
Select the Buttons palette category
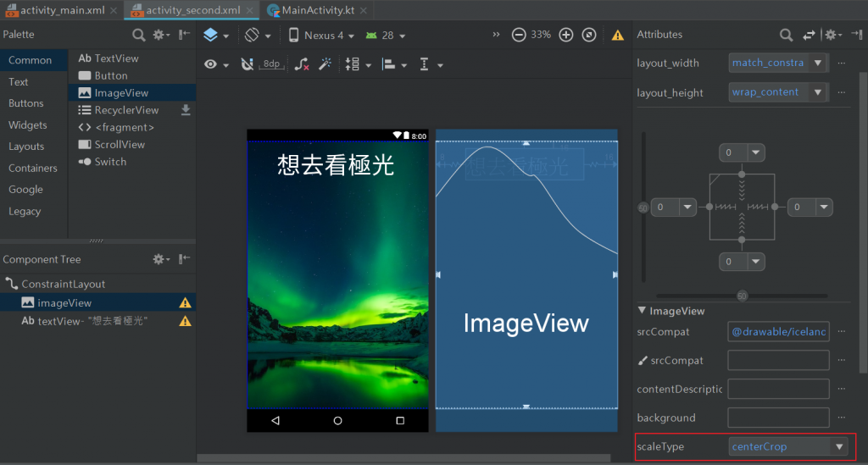click(26, 103)
